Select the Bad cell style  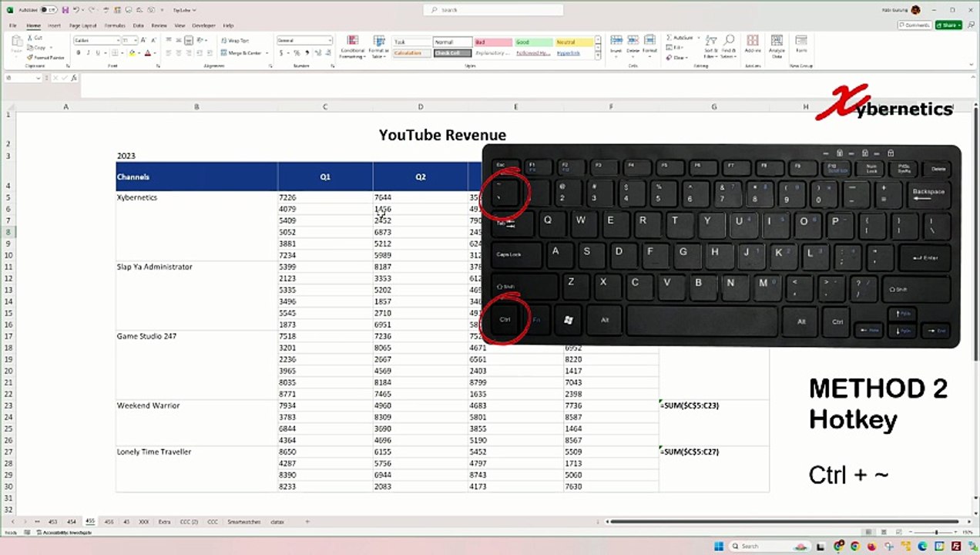[x=492, y=42]
